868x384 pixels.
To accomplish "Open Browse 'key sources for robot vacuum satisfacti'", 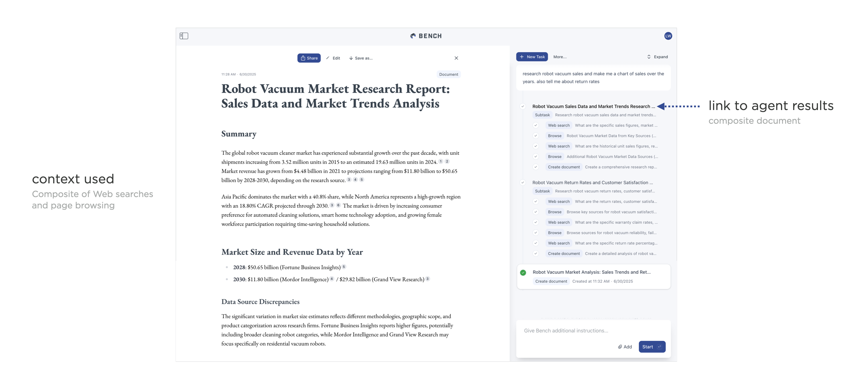I will tap(601, 212).
